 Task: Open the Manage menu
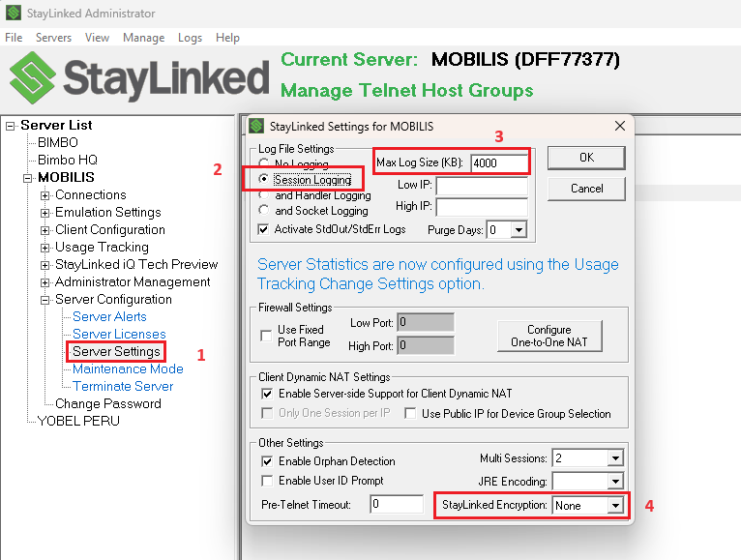143,38
